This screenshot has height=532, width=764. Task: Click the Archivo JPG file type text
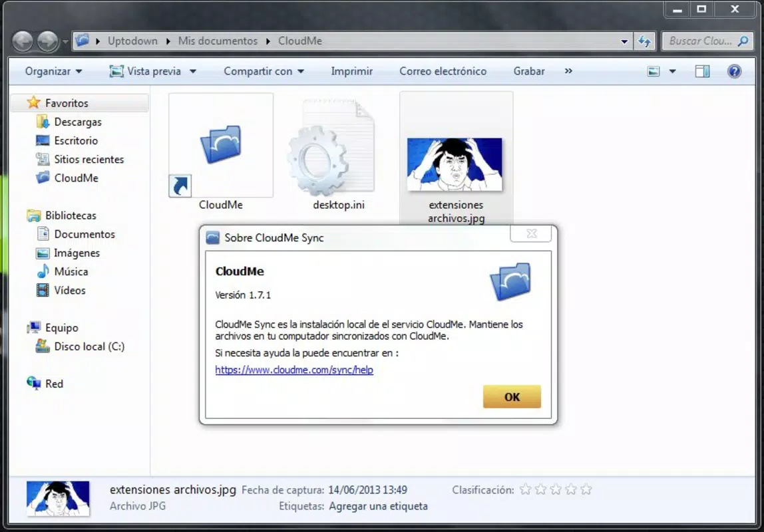click(137, 506)
